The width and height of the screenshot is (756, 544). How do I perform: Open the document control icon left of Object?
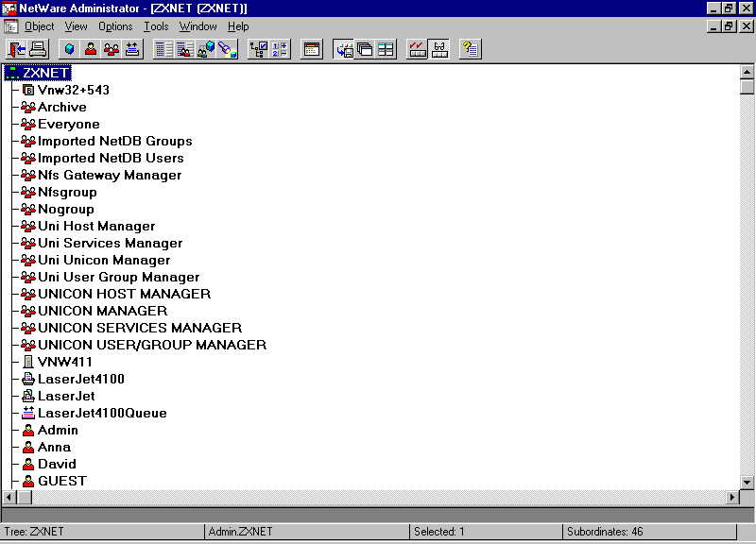pos(10,26)
